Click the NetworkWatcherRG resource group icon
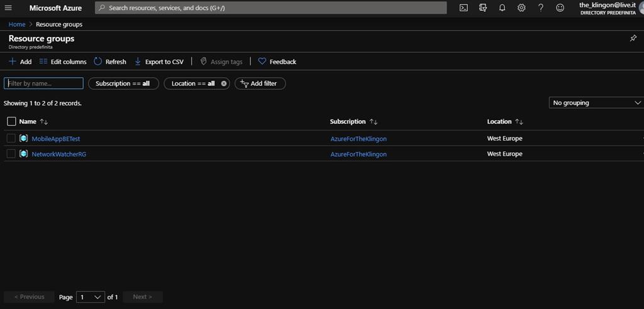Viewport: 644px width, 309px height. (x=23, y=154)
